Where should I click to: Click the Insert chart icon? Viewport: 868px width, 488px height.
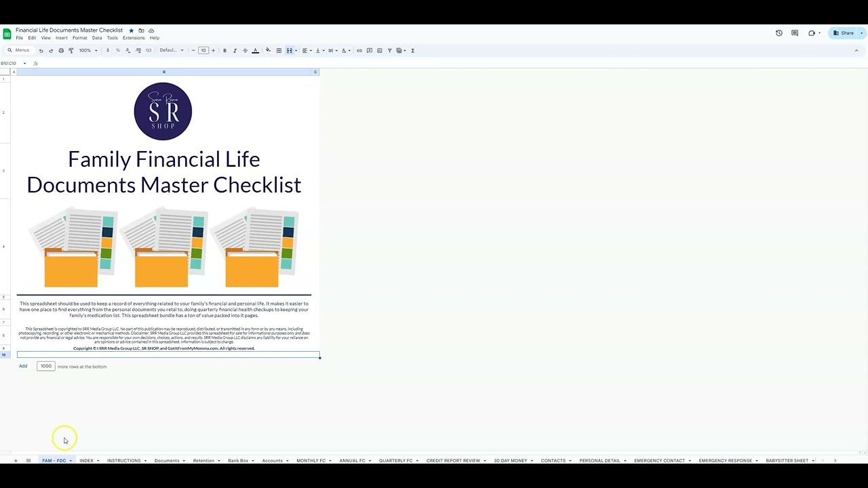click(380, 51)
